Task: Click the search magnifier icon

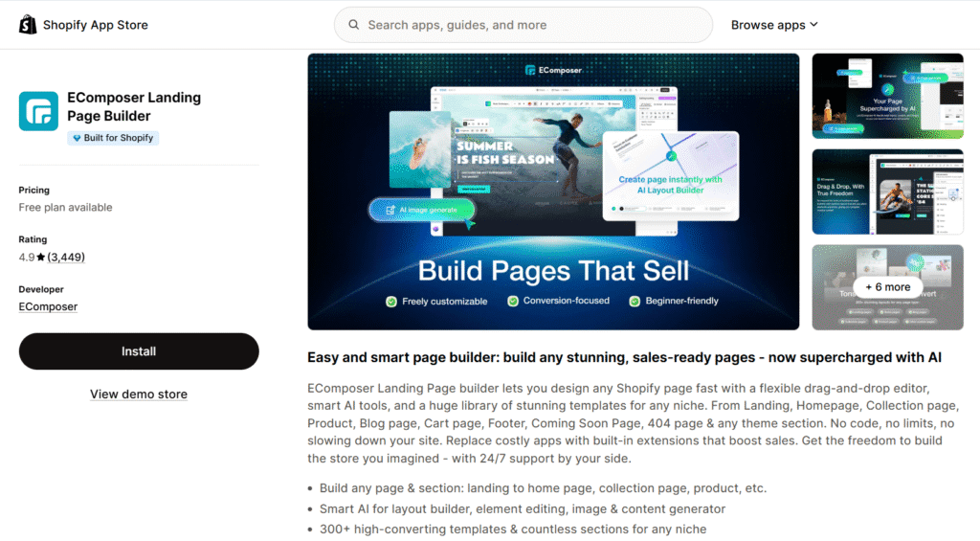Action: pos(354,24)
